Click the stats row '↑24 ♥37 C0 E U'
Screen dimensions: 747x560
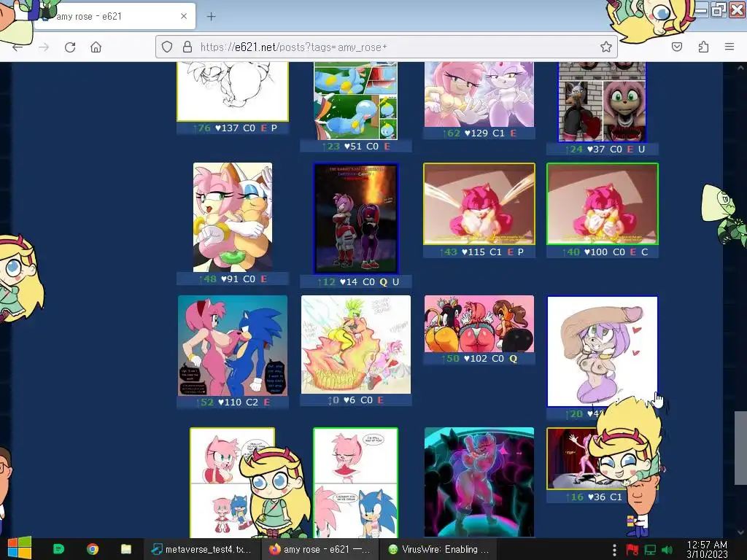603,149
